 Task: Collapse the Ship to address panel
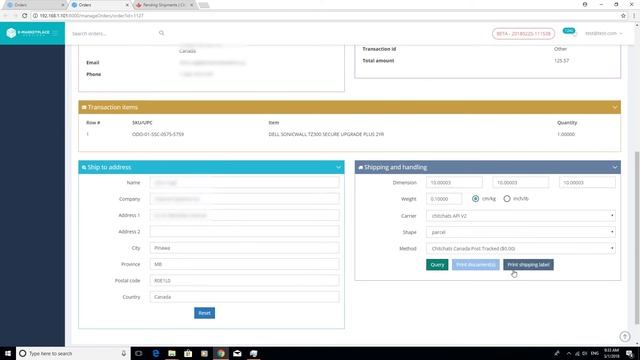338,167
